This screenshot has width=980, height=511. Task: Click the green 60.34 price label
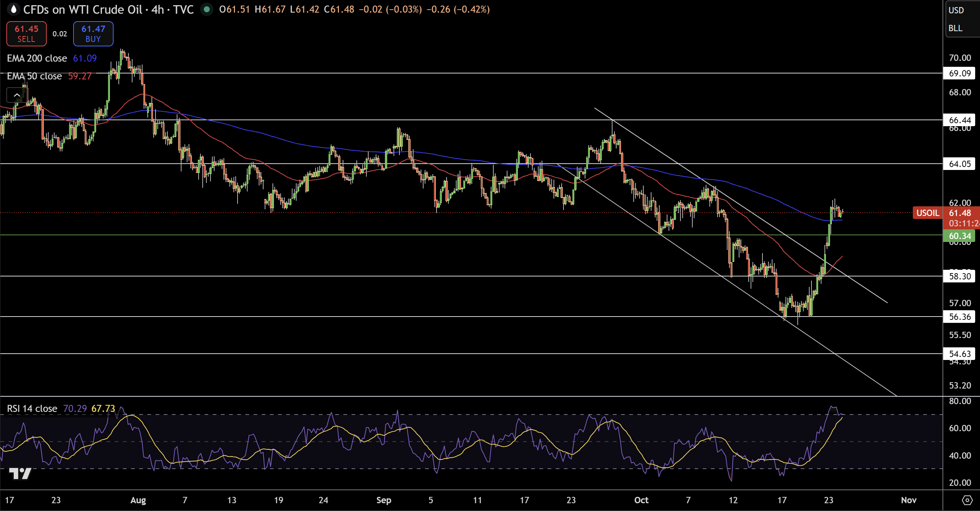pos(959,236)
